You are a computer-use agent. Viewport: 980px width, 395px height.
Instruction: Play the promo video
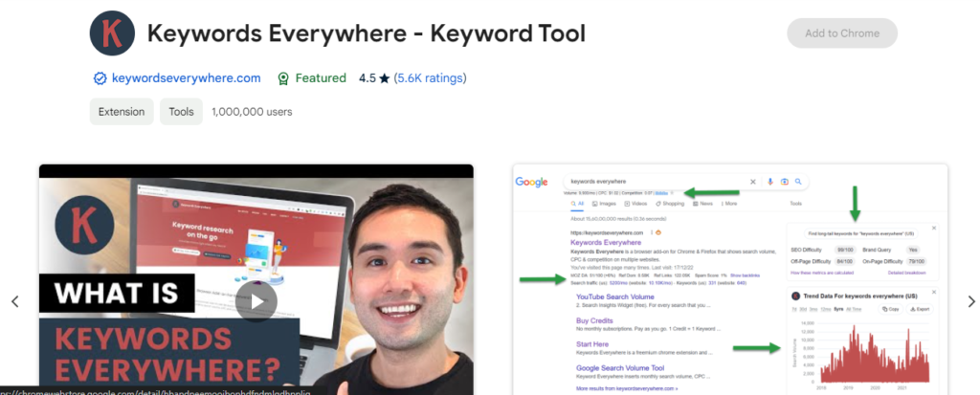click(256, 301)
